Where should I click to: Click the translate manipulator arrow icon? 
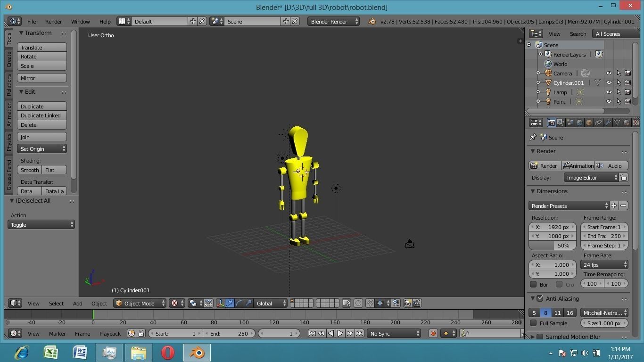[x=230, y=304]
